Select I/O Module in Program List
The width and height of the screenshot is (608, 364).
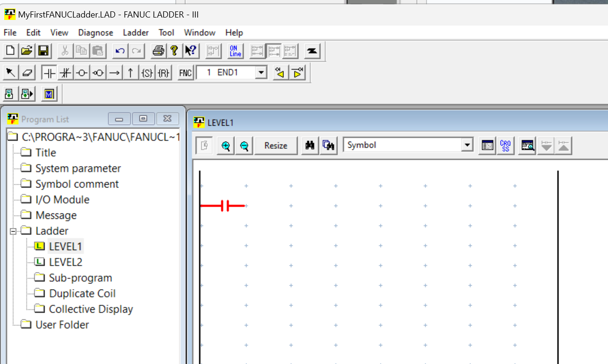63,200
